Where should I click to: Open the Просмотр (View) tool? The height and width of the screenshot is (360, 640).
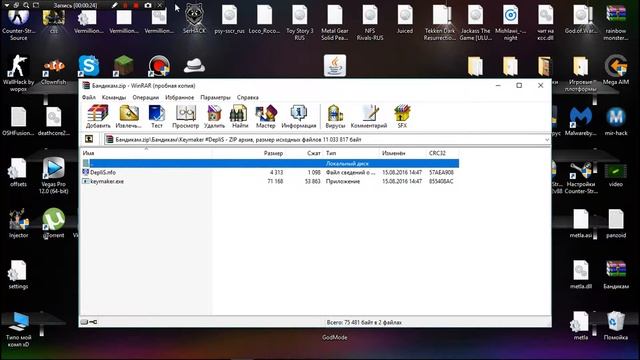click(185, 116)
